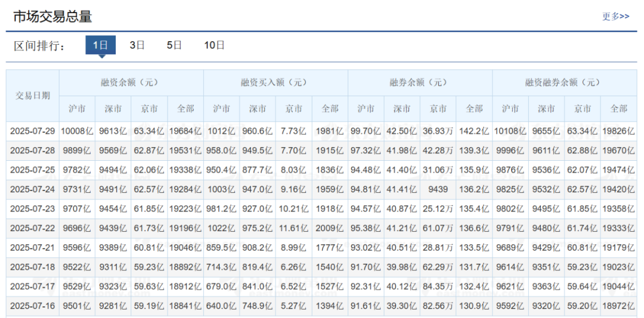Click the 融资买入额（元） group header
644x318 pixels.
click(275, 82)
